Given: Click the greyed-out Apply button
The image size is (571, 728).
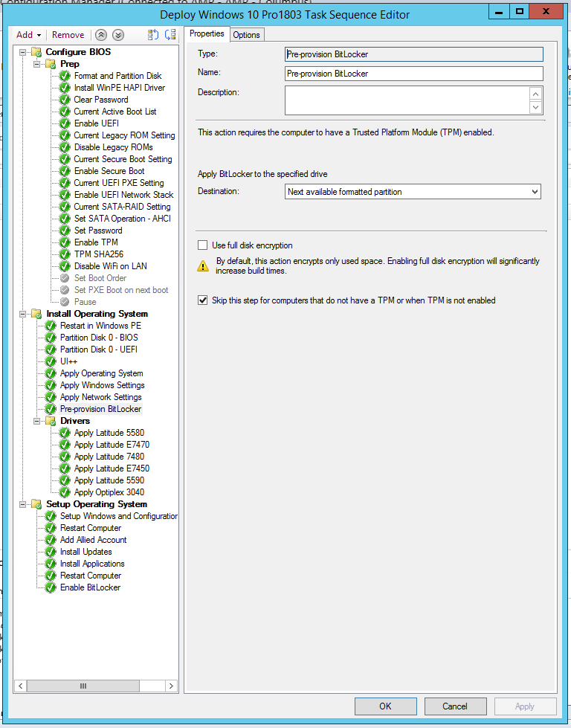Looking at the screenshot, I should coord(525,706).
